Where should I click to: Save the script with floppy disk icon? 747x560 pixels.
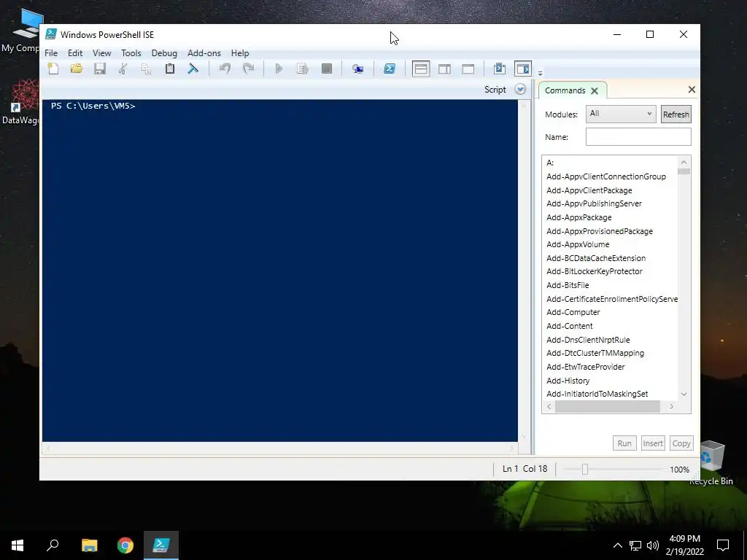click(99, 69)
